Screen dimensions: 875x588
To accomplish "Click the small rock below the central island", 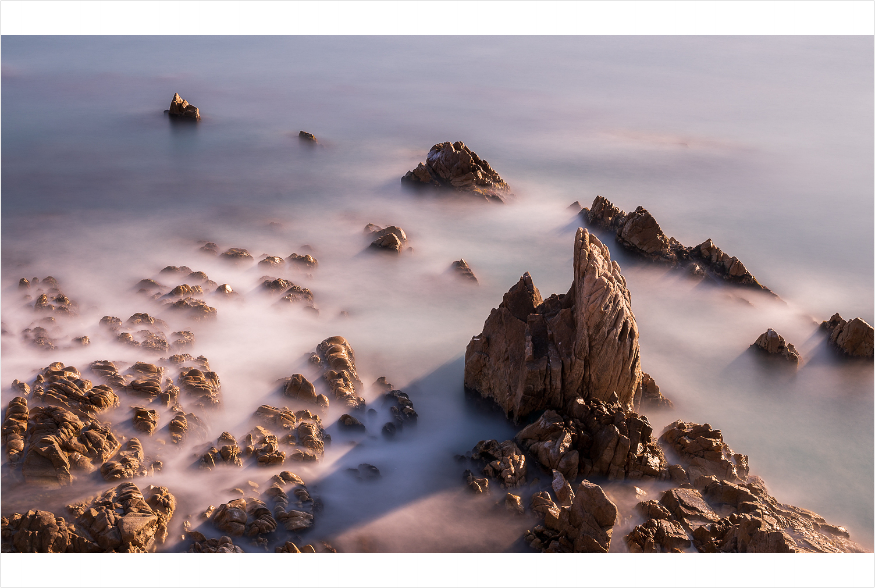I will point(389,238).
